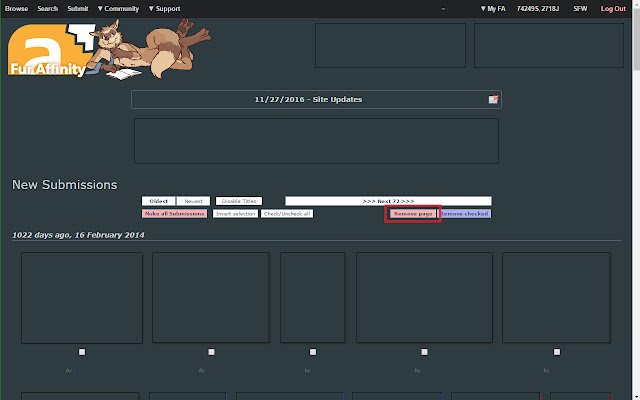Click the FurAffinity logo banner
640x400 pixels.
(109, 49)
